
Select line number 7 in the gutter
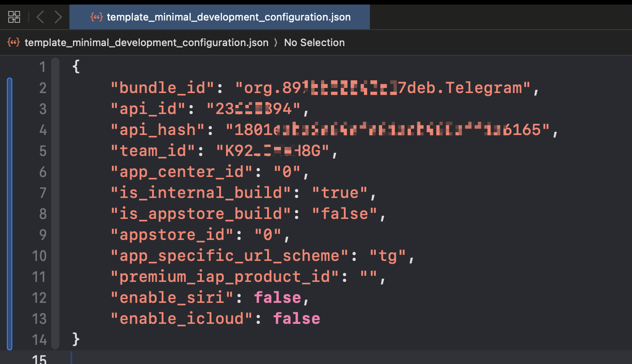(43, 192)
